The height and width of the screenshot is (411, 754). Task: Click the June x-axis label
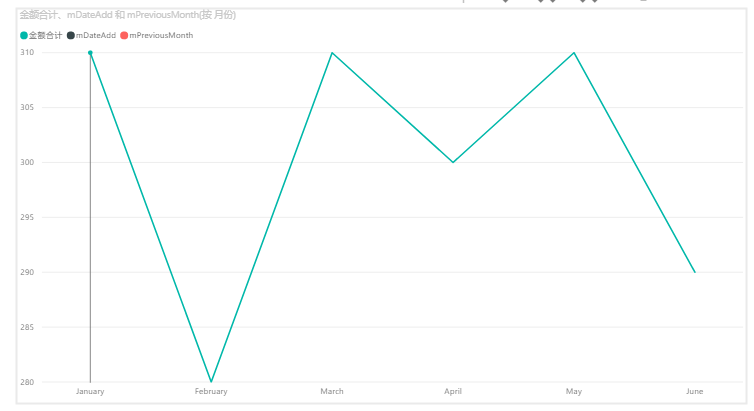click(694, 391)
